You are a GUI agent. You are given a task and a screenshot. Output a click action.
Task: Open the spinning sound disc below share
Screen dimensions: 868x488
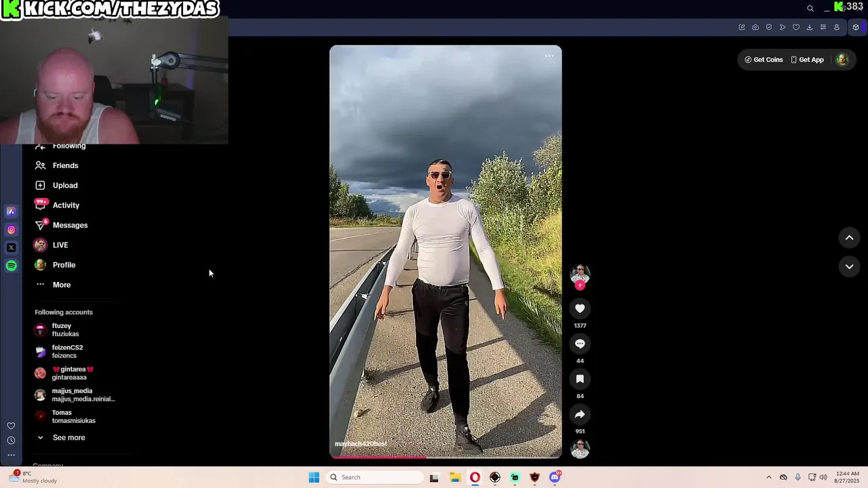580,449
